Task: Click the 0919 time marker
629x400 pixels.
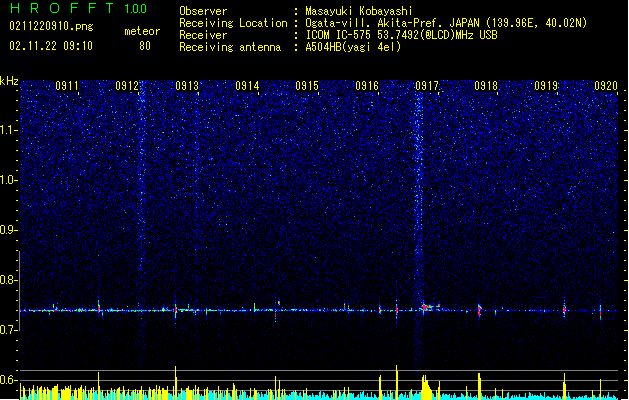Action: click(x=546, y=86)
